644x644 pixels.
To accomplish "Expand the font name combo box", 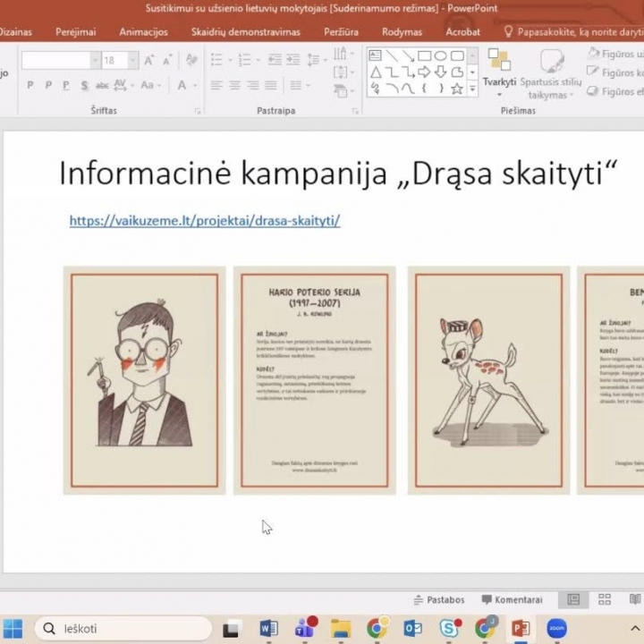I will [x=95, y=61].
